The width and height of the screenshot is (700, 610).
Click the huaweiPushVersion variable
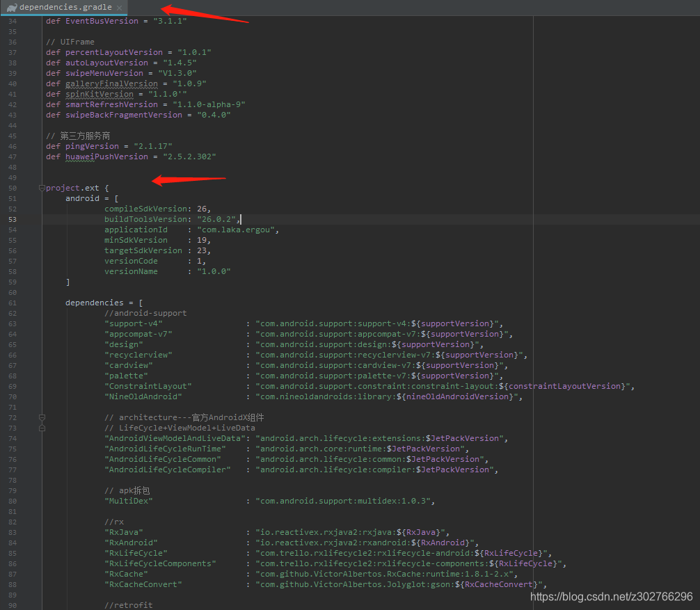[x=106, y=156]
